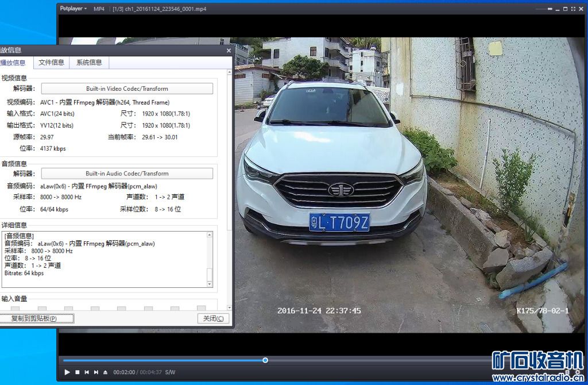Select the 源帧率 value 29.97
Screen dimensions: 588x385
coord(47,137)
